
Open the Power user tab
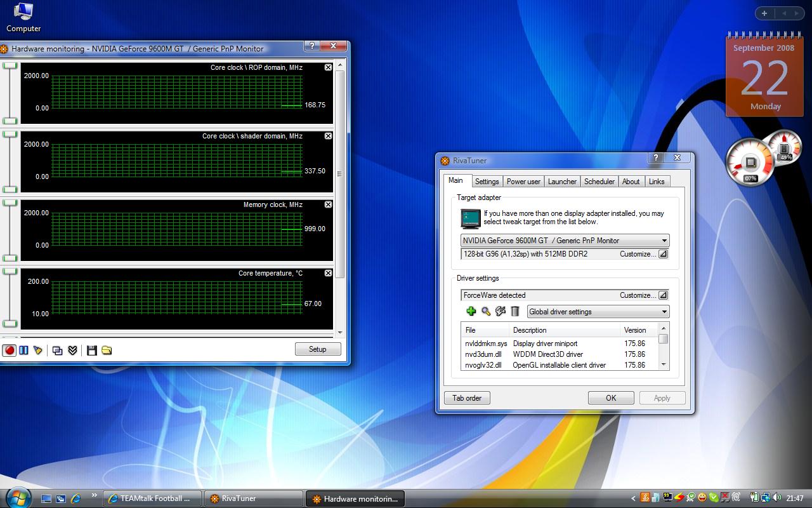coord(523,182)
